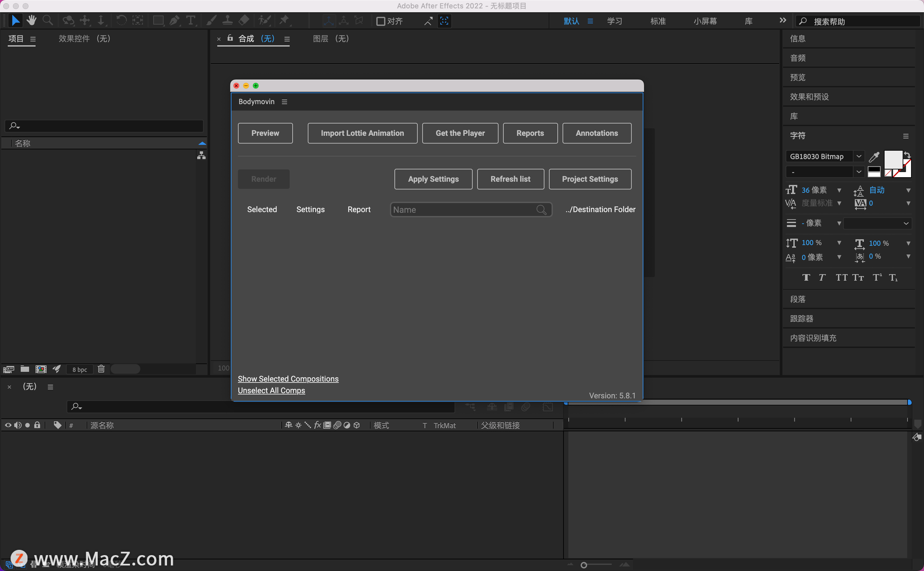The image size is (924, 571).
Task: Click the Bodymovin menu hamburger icon
Action: click(284, 102)
